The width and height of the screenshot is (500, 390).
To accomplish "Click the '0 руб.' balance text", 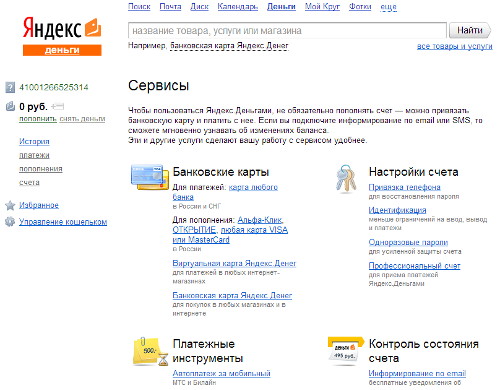I will [x=33, y=107].
